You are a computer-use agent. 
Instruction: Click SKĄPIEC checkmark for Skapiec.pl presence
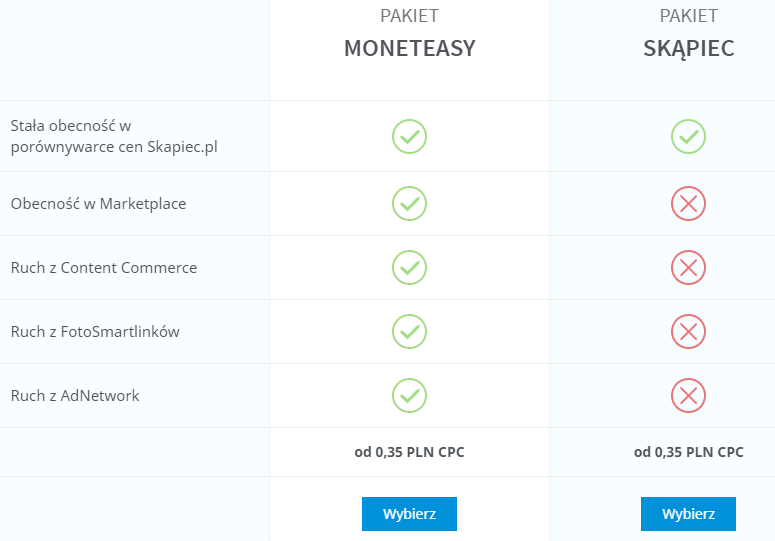pos(688,136)
